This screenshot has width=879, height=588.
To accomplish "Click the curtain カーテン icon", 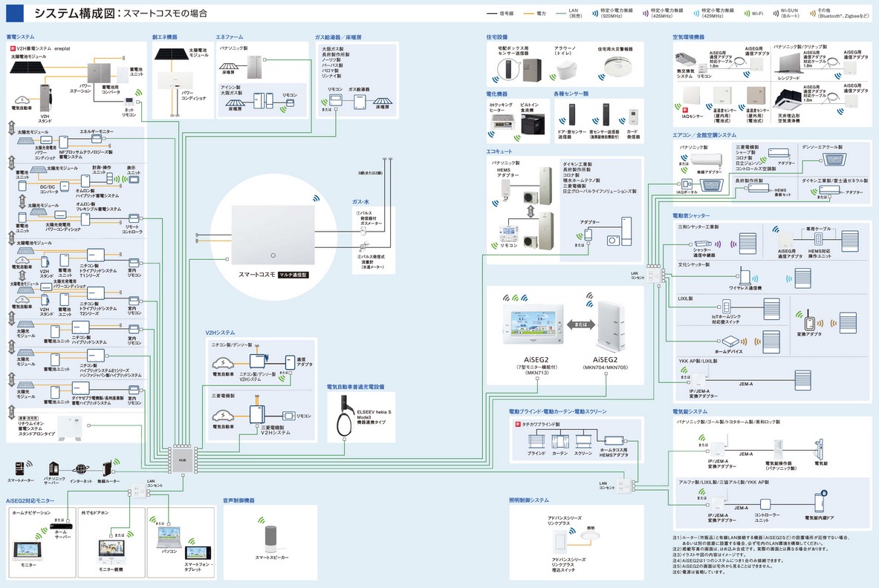I will [x=559, y=441].
